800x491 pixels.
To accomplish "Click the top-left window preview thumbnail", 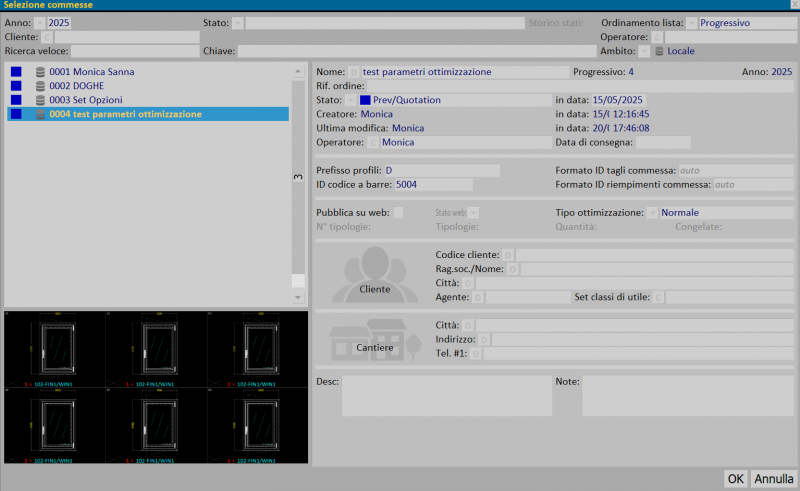I will [55, 349].
